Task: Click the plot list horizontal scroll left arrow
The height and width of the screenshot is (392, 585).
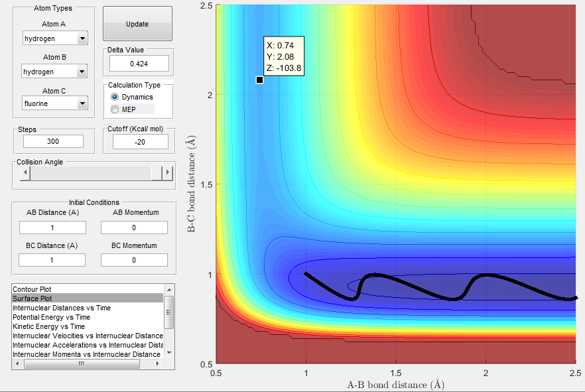Action: 17,363
